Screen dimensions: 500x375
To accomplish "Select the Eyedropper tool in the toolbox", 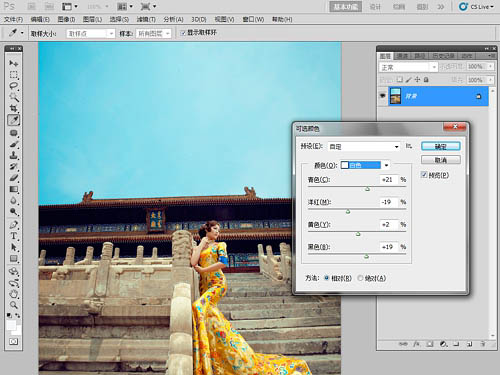I will click(14, 120).
